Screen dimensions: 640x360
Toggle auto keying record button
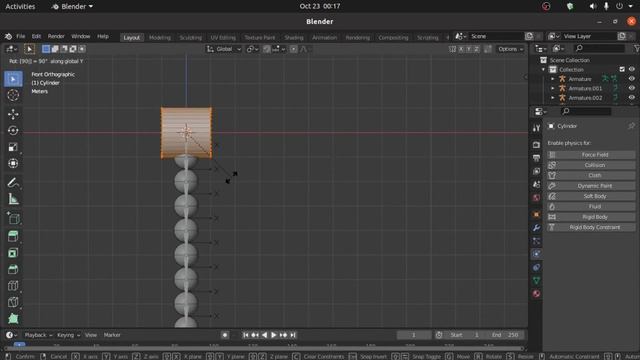pyautogui.click(x=224, y=335)
